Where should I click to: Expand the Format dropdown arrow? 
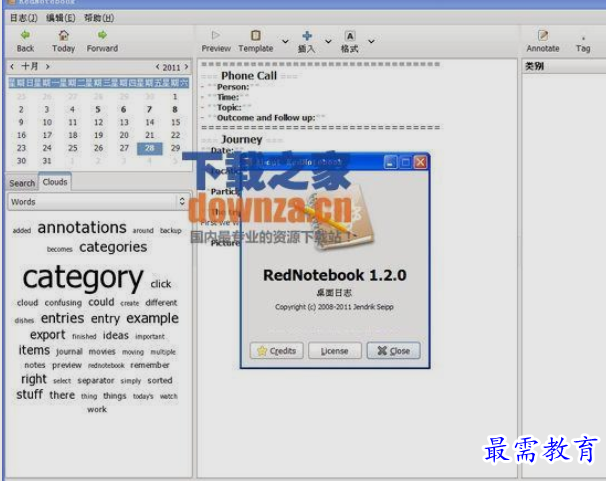371,41
